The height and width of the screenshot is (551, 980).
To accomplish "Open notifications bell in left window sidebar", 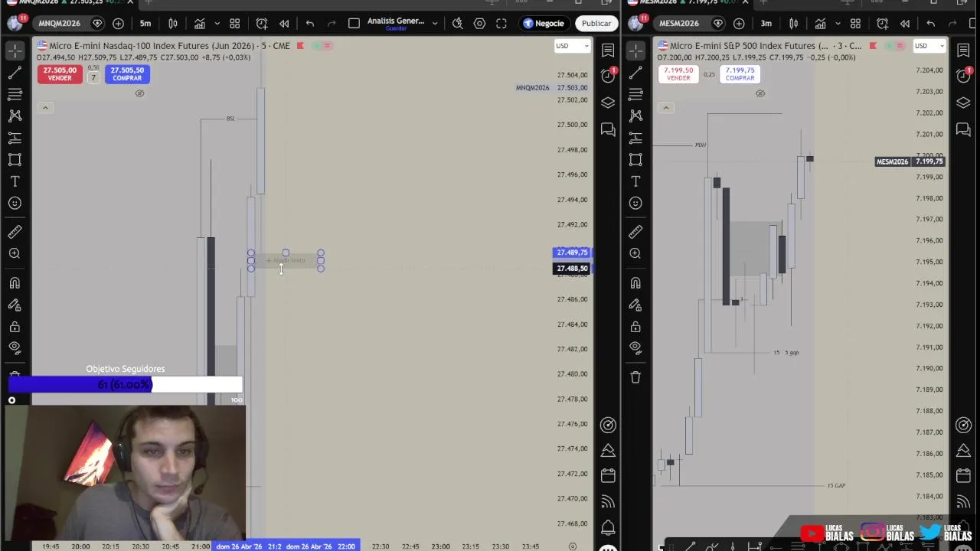I will [608, 527].
